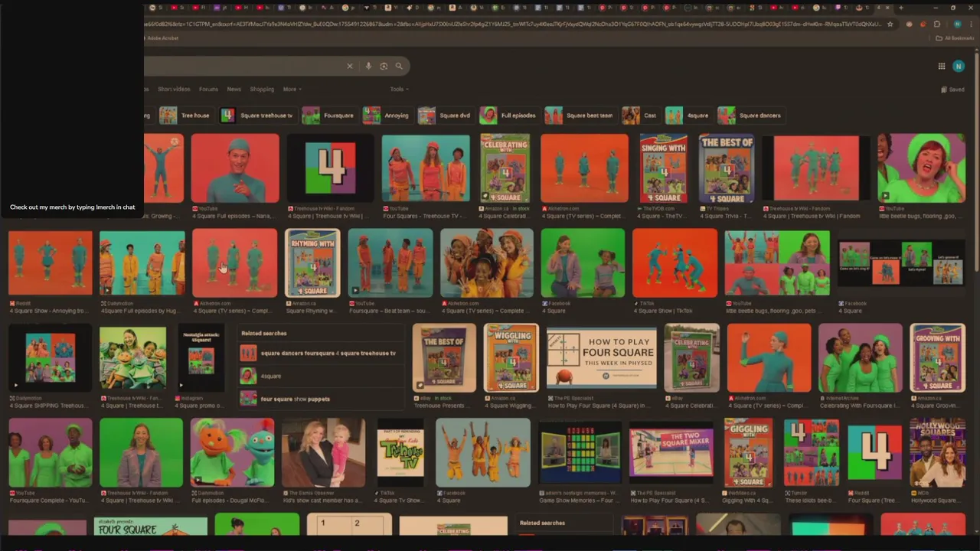Image resolution: width=980 pixels, height=551 pixels.
Task: Open the 'Giggling with 4 Square' DVD image
Action: (748, 452)
